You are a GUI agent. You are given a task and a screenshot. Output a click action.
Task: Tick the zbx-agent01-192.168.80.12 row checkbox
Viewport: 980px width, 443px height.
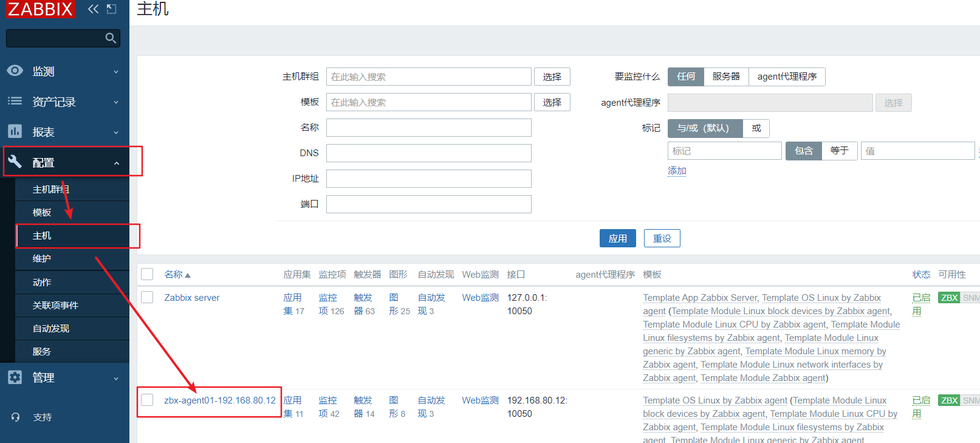pyautogui.click(x=147, y=400)
